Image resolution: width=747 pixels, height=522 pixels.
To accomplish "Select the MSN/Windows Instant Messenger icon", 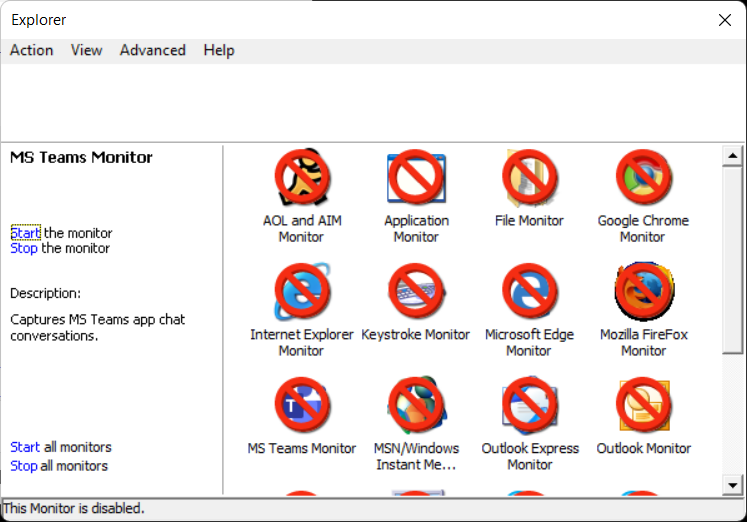I will coord(416,404).
